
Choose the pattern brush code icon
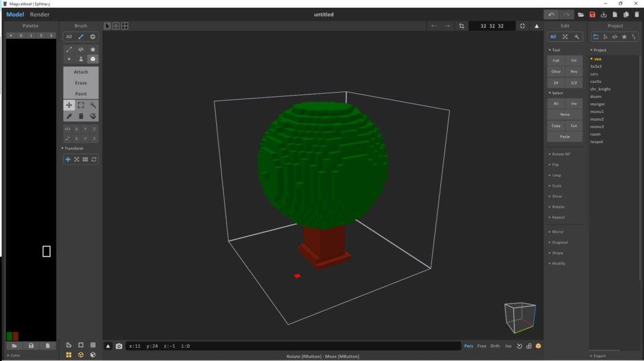click(x=81, y=49)
